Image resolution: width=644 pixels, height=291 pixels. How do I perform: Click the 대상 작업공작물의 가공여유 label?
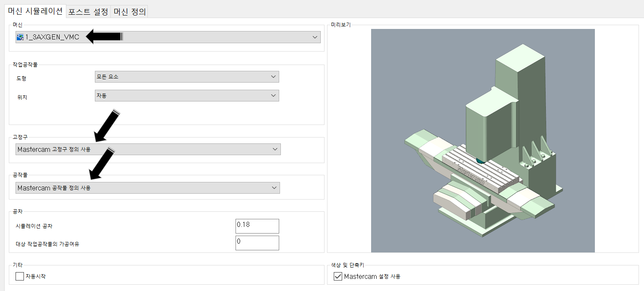(47, 244)
